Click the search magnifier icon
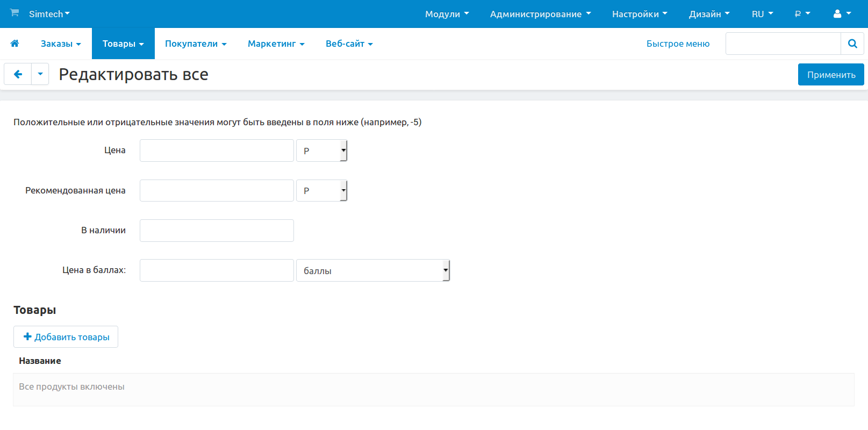Image resolution: width=868 pixels, height=430 pixels. [852, 44]
